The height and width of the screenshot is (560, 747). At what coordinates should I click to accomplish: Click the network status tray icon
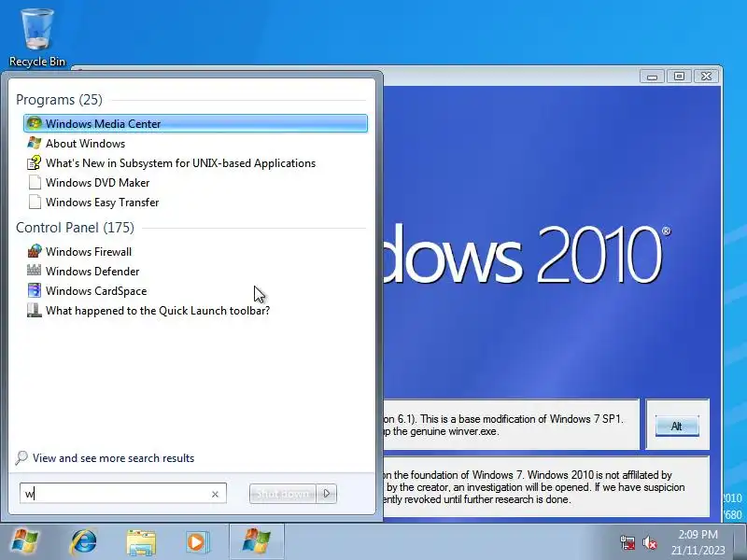(x=627, y=542)
